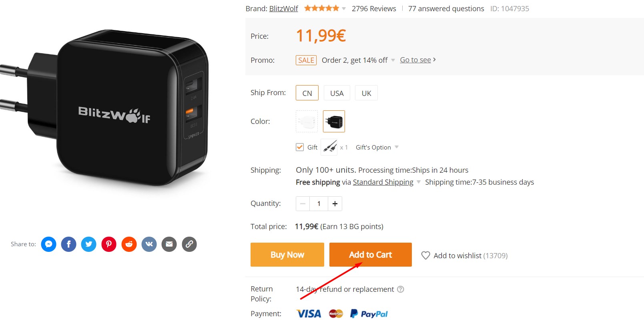Share via Facebook Messenger icon
Image resolution: width=644 pixels, height=333 pixels.
(x=48, y=244)
